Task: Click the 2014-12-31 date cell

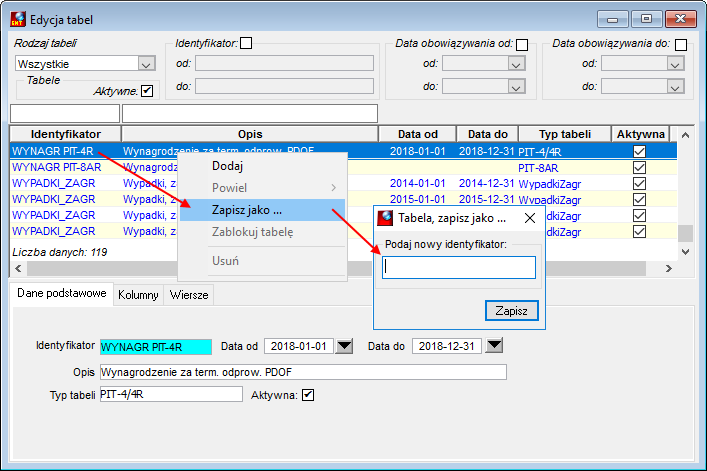Action: tap(487, 183)
